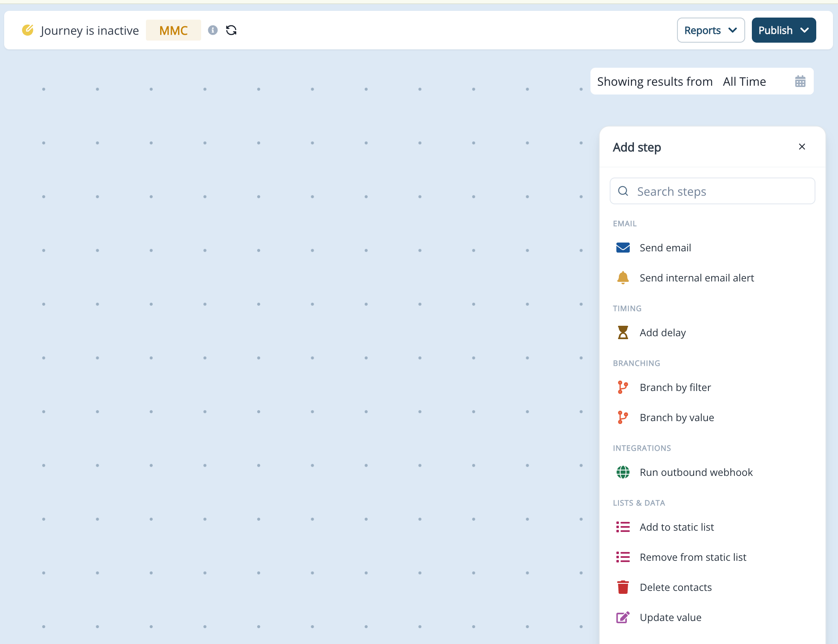838x644 pixels.
Task: Open the Reports dropdown
Action: [711, 30]
